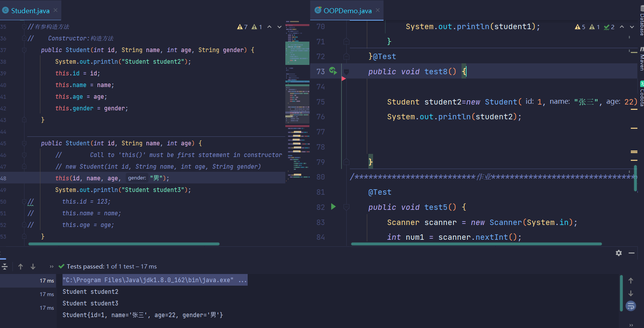
Task: Toggle fold marker at line 79 in OOPDemo
Action: (346, 162)
